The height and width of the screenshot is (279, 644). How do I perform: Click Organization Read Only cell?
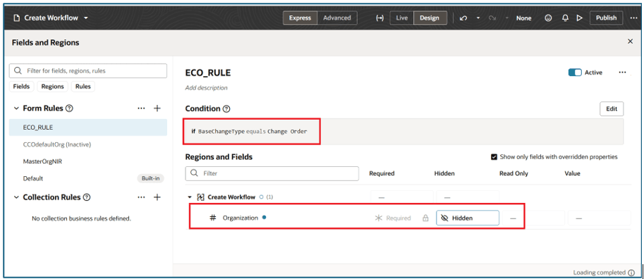coord(533,218)
